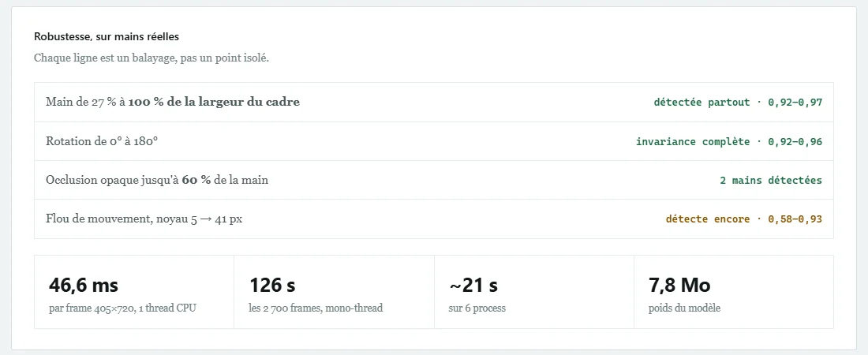Click the status "détectée partout · 0,92–0,97"
Screen dimensions: 868x355
[738, 103]
